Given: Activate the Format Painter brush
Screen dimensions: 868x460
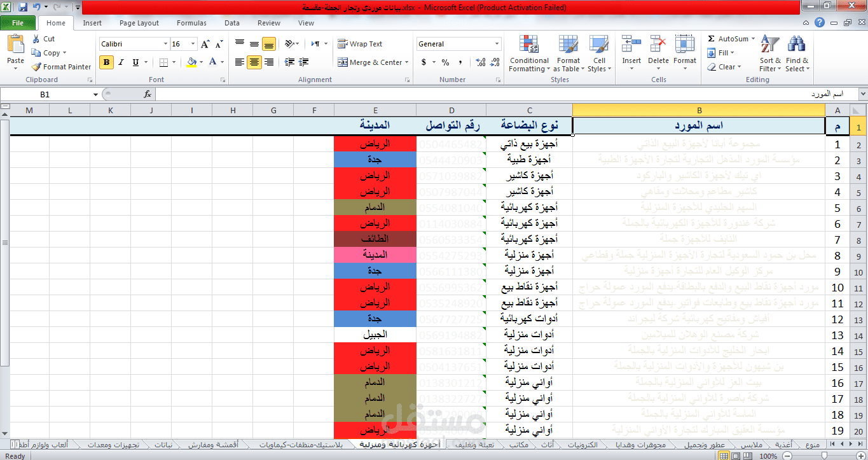Looking at the screenshot, I should pos(61,67).
